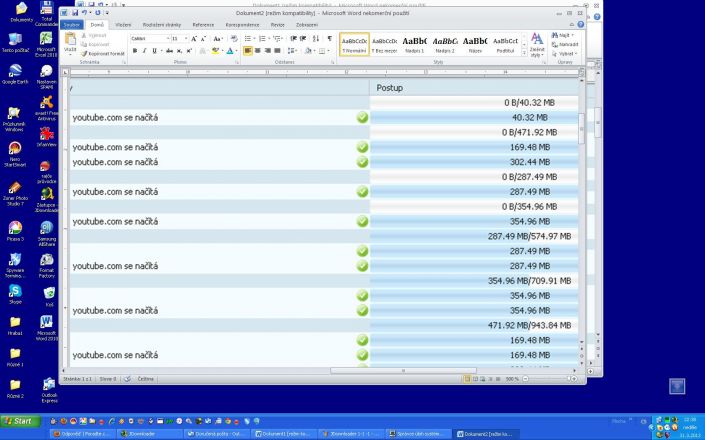Open the Najít find dropdown arrow
Viewport: 705px width, 440px height.
[x=572, y=35]
